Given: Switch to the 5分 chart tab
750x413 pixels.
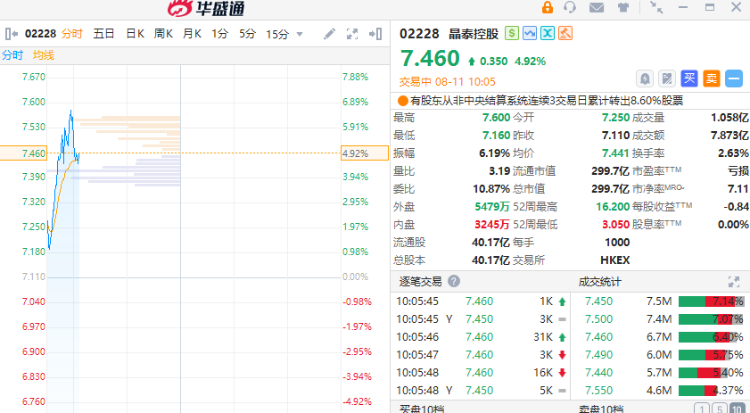Looking at the screenshot, I should click(x=247, y=33).
